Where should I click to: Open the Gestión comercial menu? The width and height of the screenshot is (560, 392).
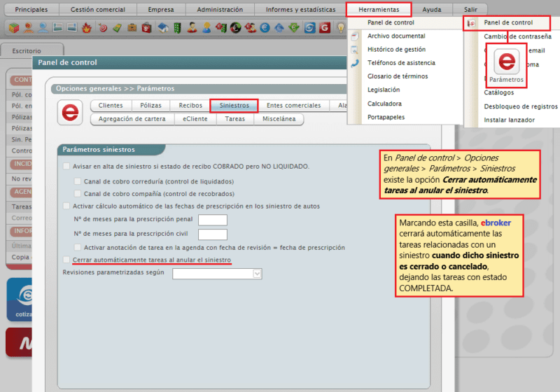[x=98, y=10]
